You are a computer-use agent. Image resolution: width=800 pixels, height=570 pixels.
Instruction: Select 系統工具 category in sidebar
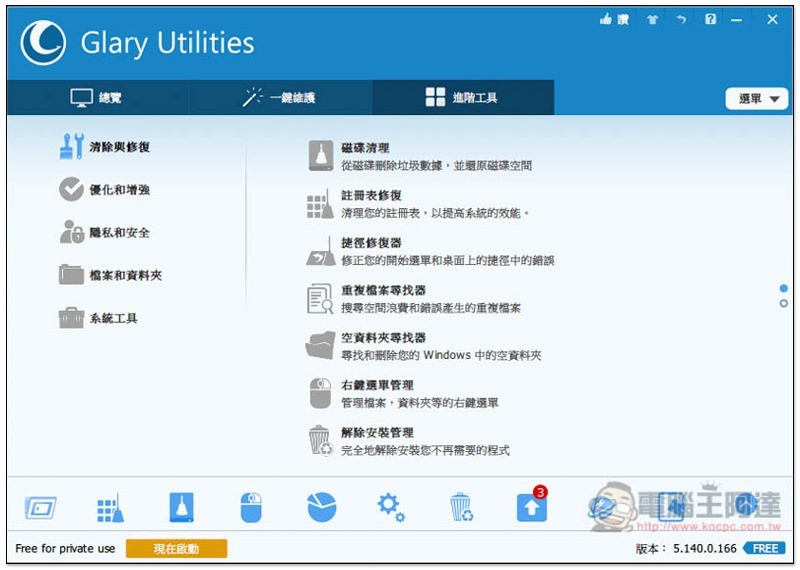pyautogui.click(x=98, y=318)
